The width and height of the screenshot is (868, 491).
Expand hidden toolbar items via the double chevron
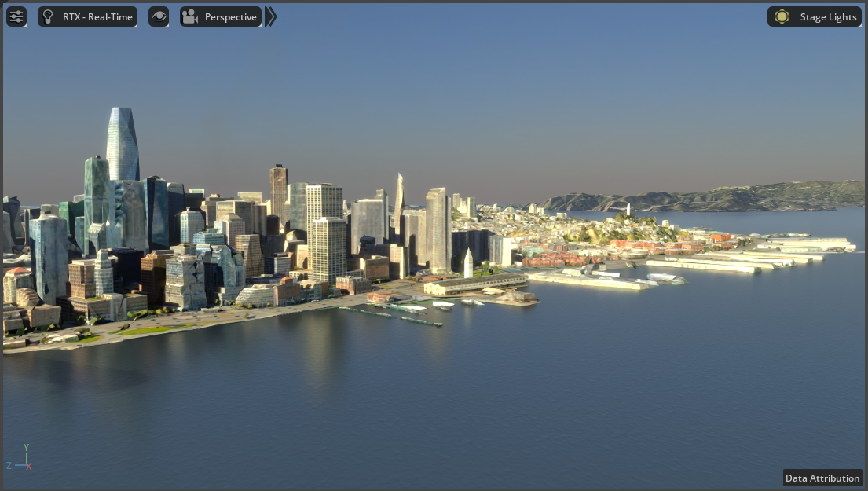[270, 16]
